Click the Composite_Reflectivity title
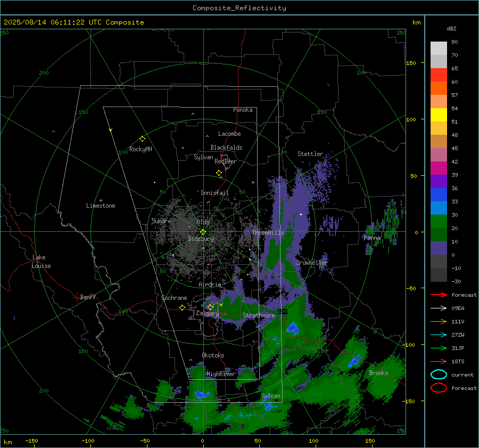 (x=240, y=8)
